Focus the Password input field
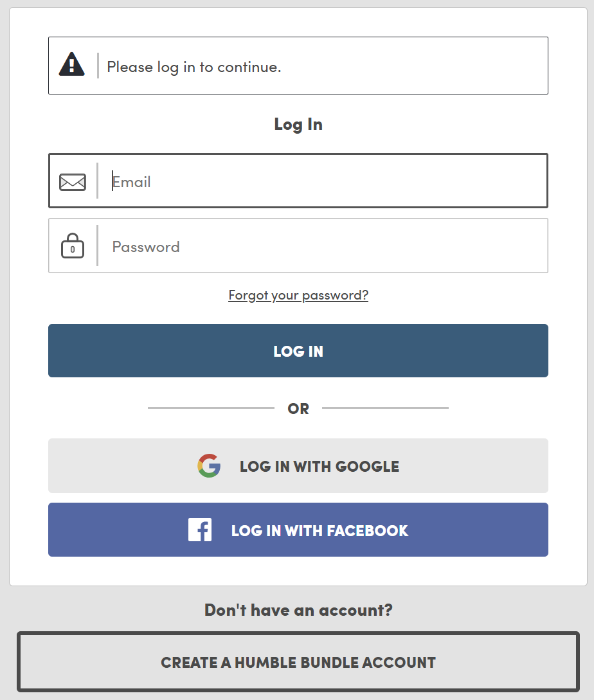This screenshot has width=594, height=700. 321,246
